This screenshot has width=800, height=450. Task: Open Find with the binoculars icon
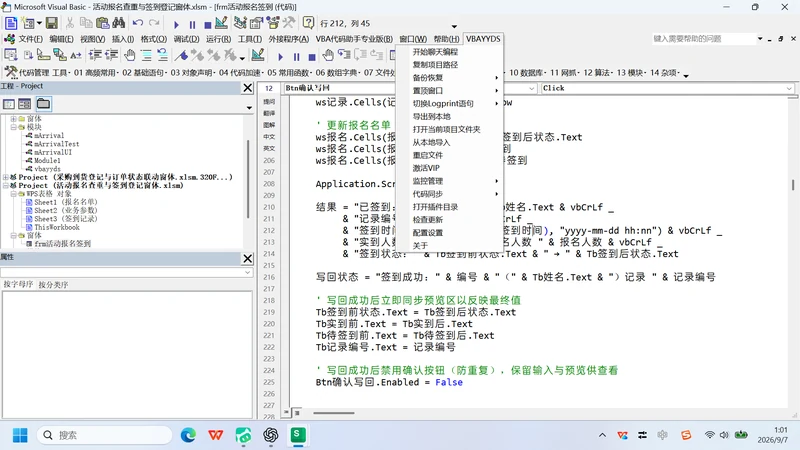pyautogui.click(x=119, y=23)
